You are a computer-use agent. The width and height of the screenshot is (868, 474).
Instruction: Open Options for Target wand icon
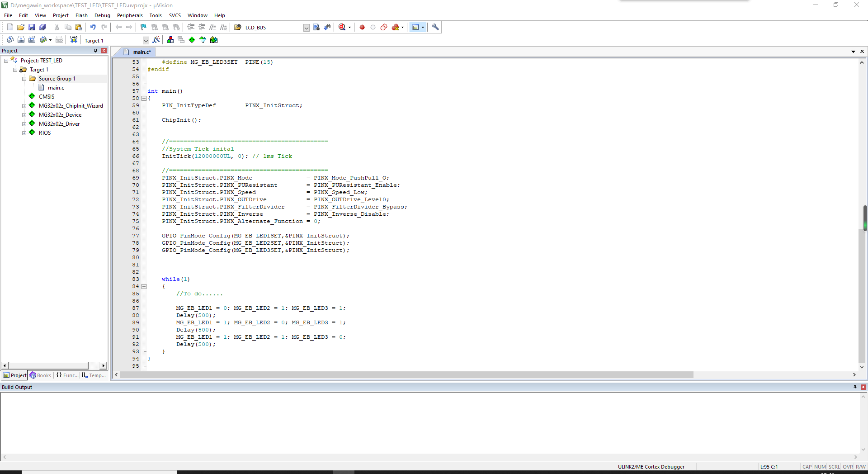coord(156,40)
